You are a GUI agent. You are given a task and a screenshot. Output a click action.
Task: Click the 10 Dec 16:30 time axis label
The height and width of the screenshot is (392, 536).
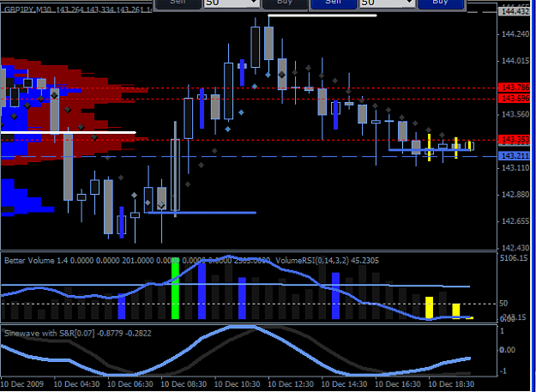click(397, 384)
